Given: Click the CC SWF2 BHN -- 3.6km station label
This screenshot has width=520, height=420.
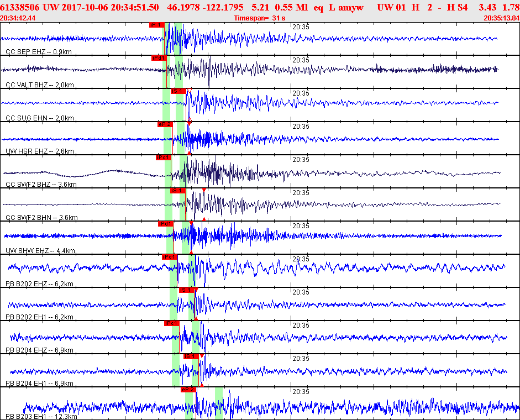Looking at the screenshot, I should pos(42,218).
